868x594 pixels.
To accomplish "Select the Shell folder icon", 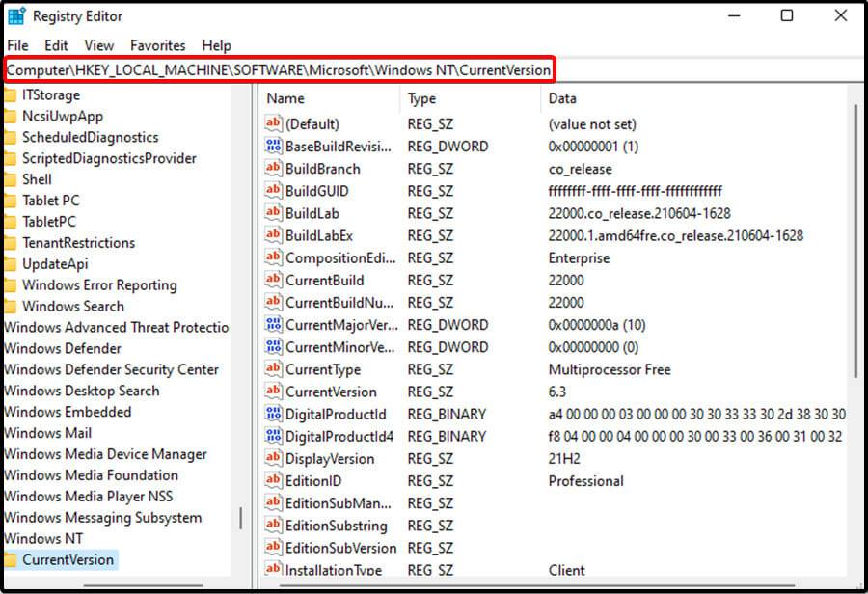I will pos(10,180).
